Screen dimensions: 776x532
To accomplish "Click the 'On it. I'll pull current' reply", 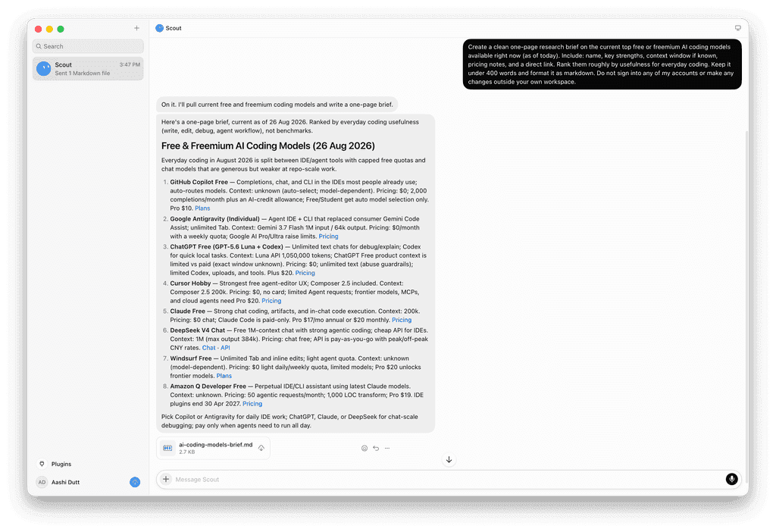I will [277, 105].
